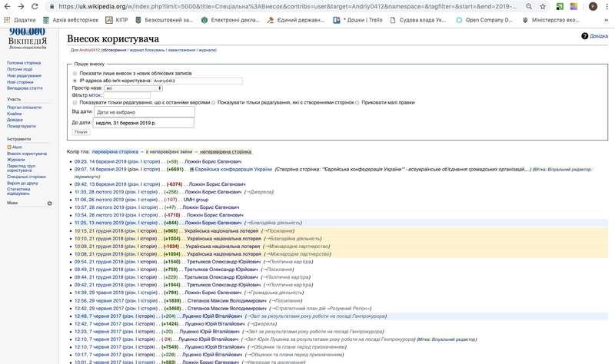The width and height of the screenshot is (615, 364).
Task: Click the browser back arrow
Action: coord(8,5)
